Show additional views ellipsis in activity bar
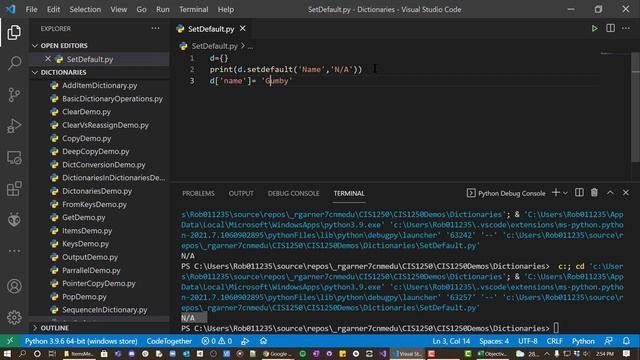 click(14, 251)
